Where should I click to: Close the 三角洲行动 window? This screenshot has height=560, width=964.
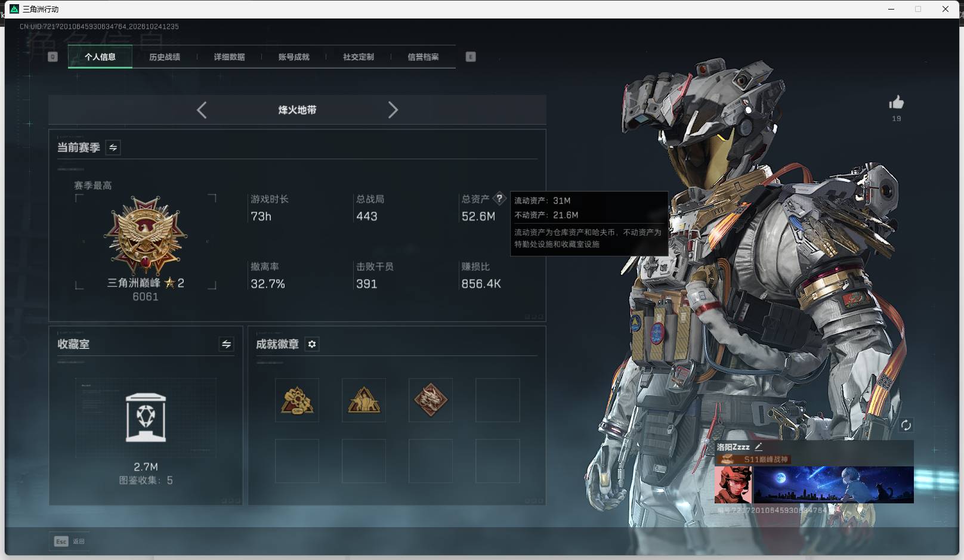click(946, 9)
